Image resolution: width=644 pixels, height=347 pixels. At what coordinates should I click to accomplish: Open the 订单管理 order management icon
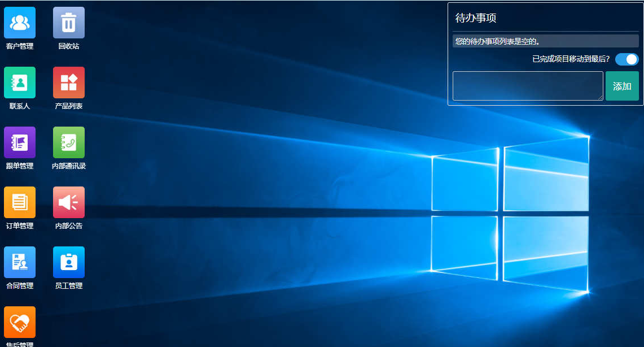tap(20, 202)
